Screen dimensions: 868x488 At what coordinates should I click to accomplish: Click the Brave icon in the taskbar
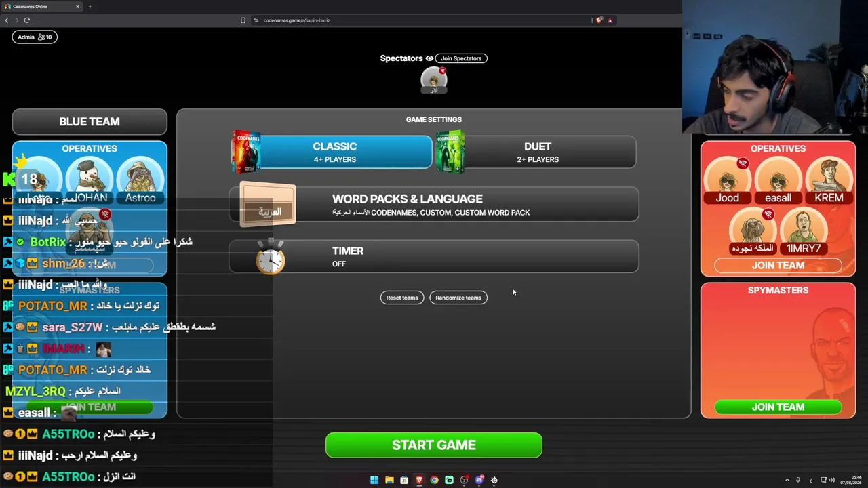[419, 480]
